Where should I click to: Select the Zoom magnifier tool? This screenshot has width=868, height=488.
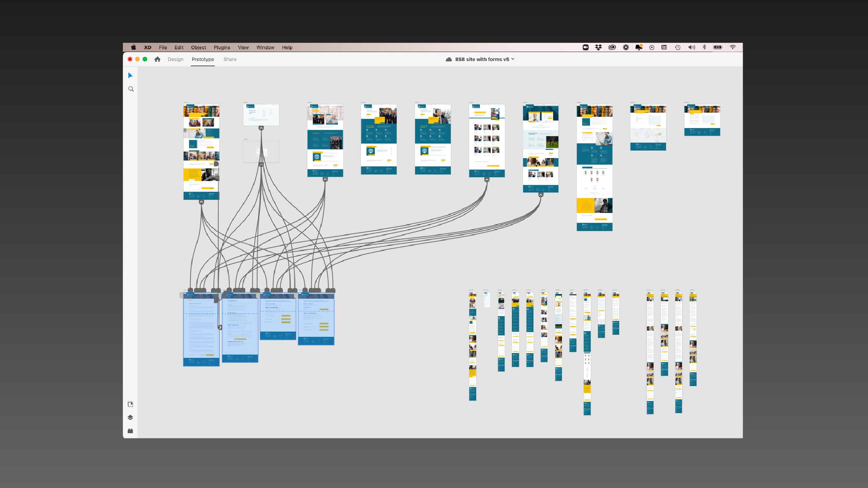131,89
